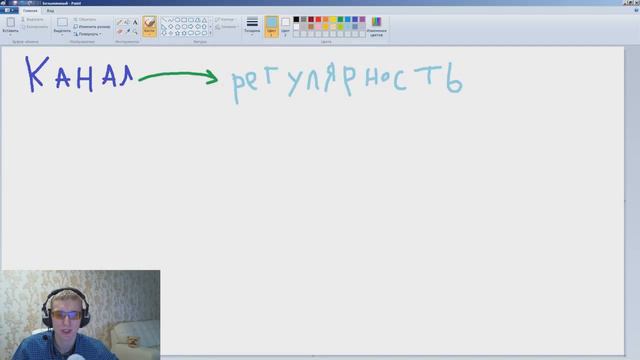Choose the black color swatch
The image size is (640, 360).
296,19
